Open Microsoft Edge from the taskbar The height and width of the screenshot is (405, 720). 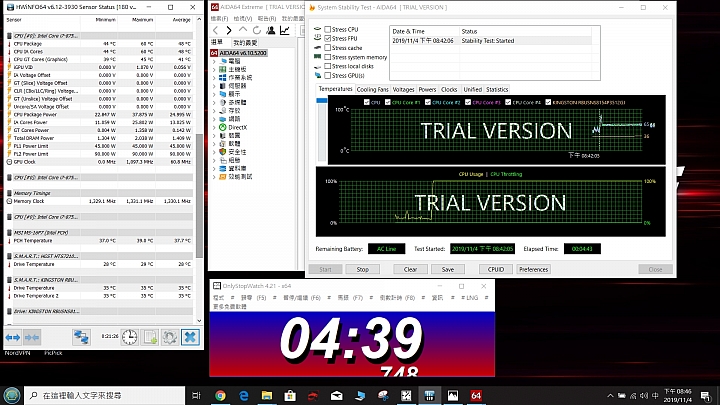244,395
